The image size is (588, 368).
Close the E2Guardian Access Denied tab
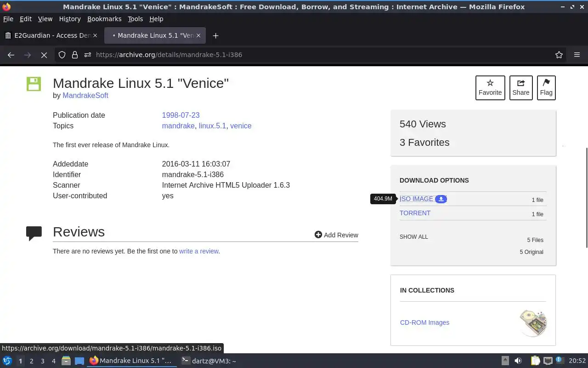(x=95, y=35)
